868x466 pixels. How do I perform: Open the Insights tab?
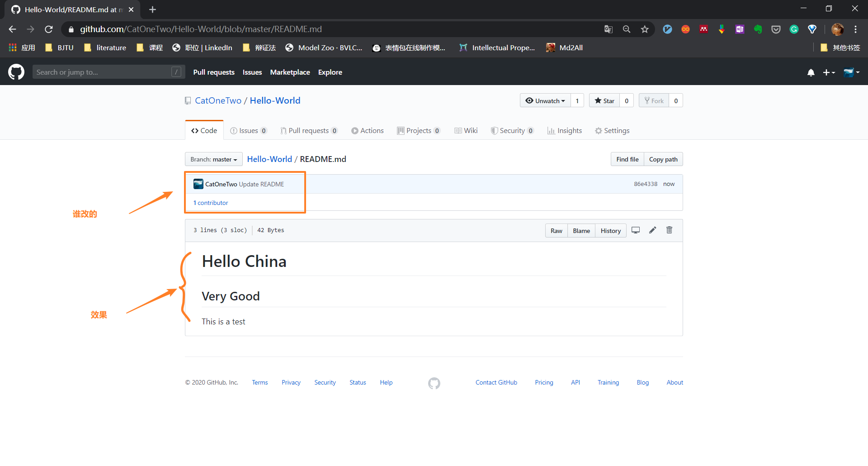pos(565,131)
